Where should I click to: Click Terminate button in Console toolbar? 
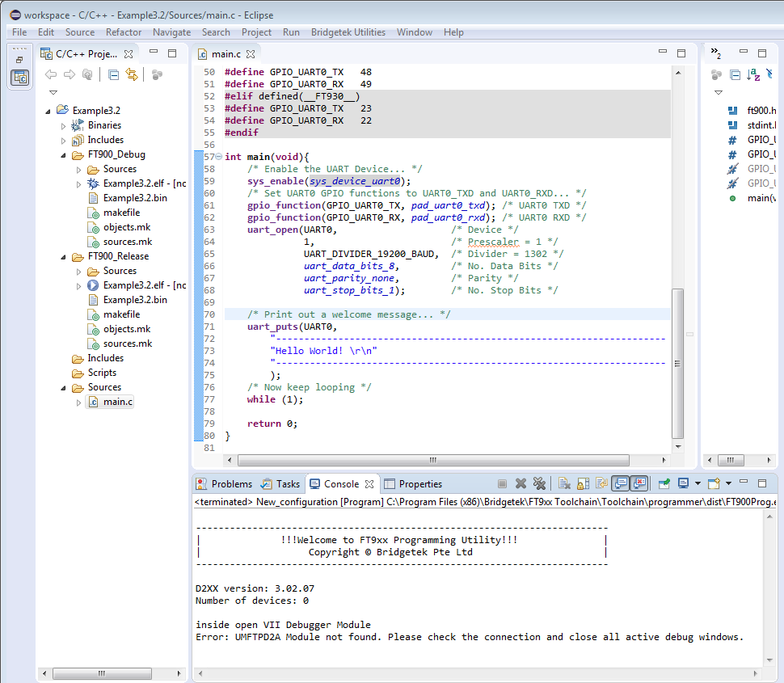[502, 483]
